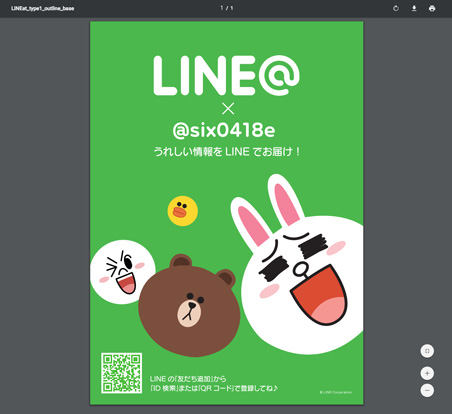This screenshot has height=414, width=452.
Task: Click the © LINE Corporation copyright text
Action: (x=336, y=392)
